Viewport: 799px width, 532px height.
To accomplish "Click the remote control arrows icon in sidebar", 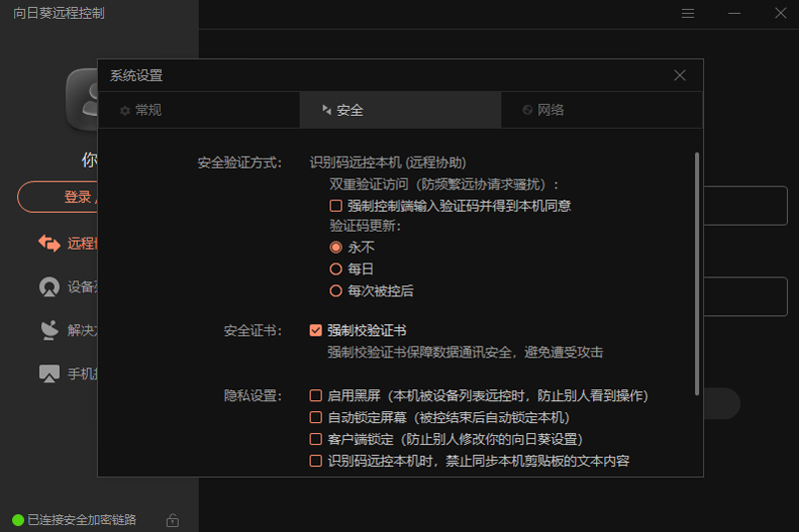I will pyautogui.click(x=49, y=243).
